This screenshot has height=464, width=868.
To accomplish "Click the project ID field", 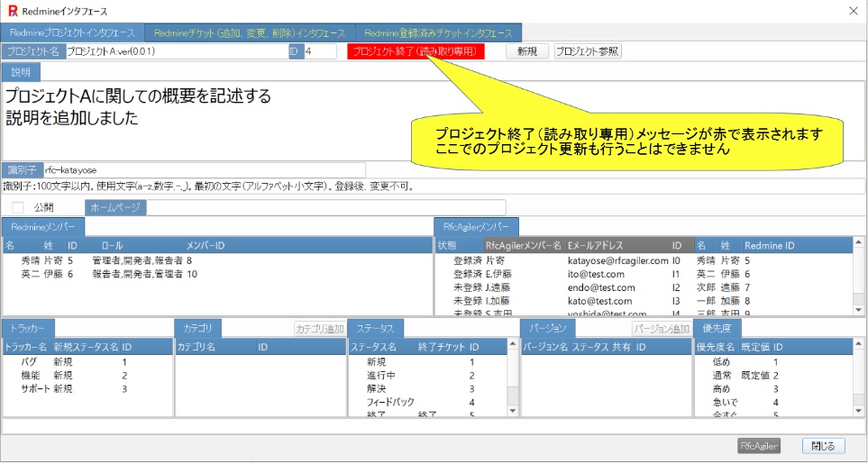I will point(320,51).
